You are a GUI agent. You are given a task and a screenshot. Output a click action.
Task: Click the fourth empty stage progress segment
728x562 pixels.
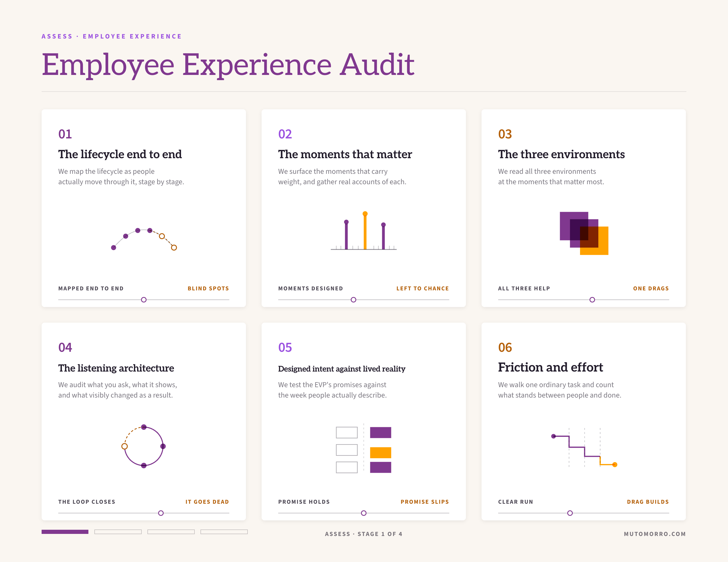click(224, 532)
